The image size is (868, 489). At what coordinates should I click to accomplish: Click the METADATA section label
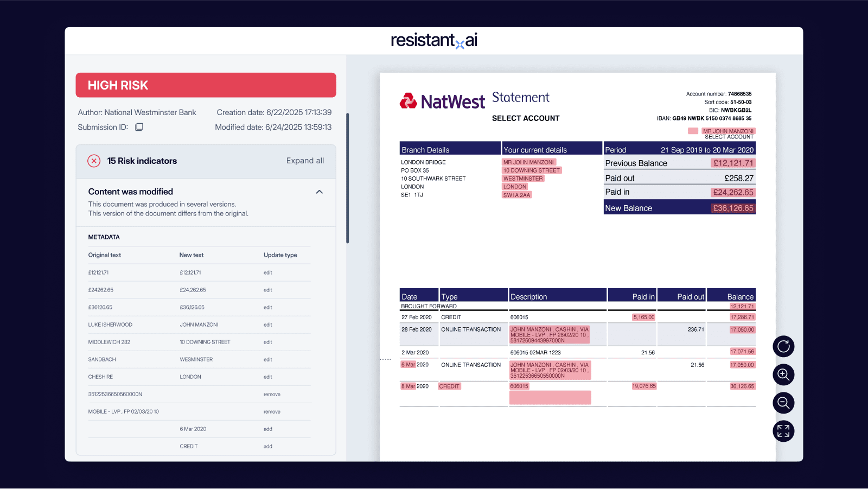tap(104, 237)
